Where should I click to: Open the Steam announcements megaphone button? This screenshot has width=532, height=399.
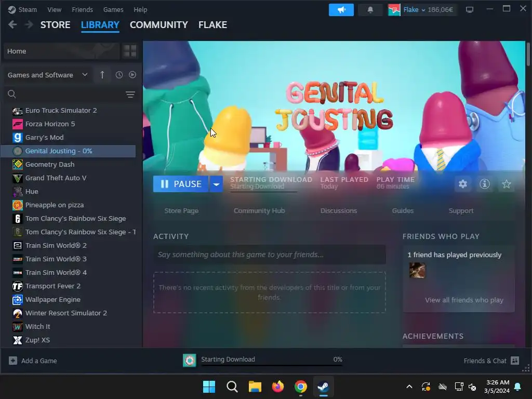(341, 10)
